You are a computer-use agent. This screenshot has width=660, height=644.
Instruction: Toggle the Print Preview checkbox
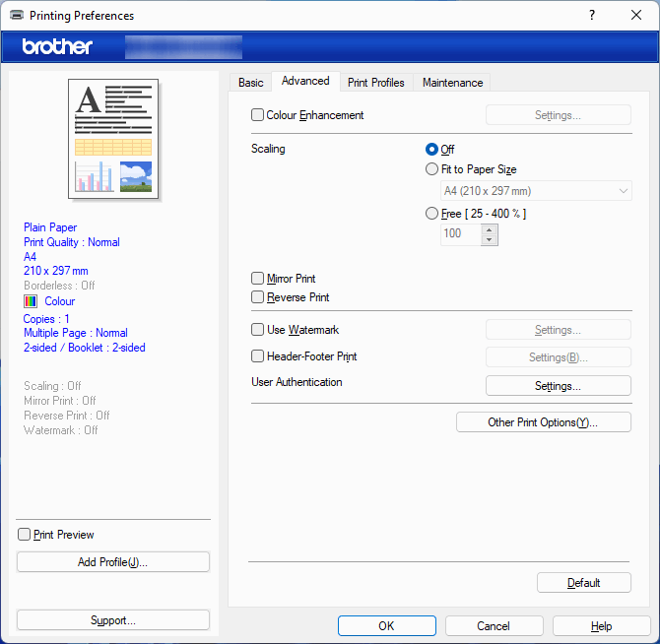tap(25, 535)
